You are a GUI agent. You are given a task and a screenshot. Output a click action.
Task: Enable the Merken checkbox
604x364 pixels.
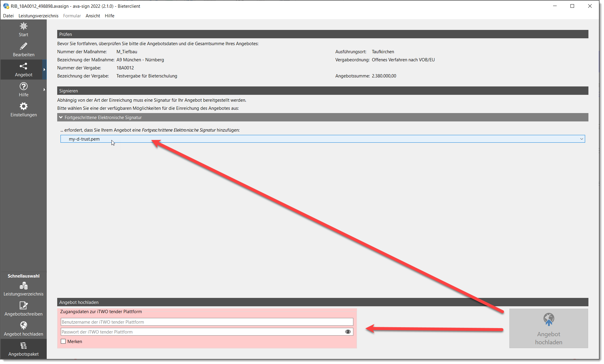pos(63,341)
